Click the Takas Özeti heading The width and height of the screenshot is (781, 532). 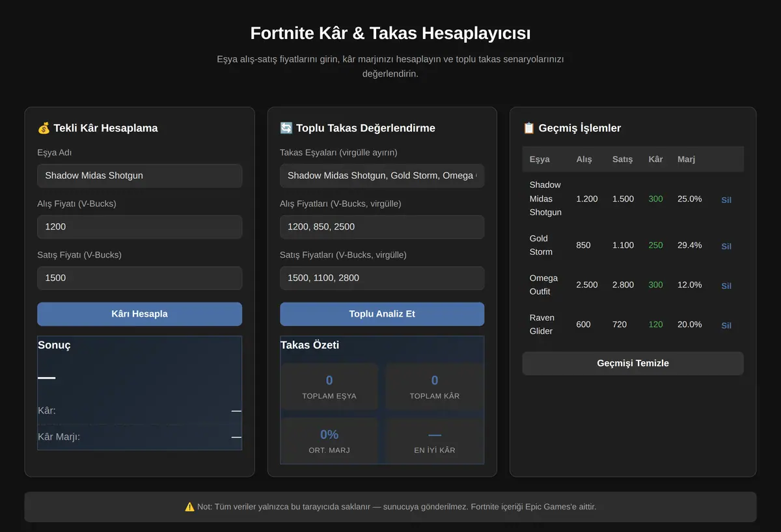[310, 345]
